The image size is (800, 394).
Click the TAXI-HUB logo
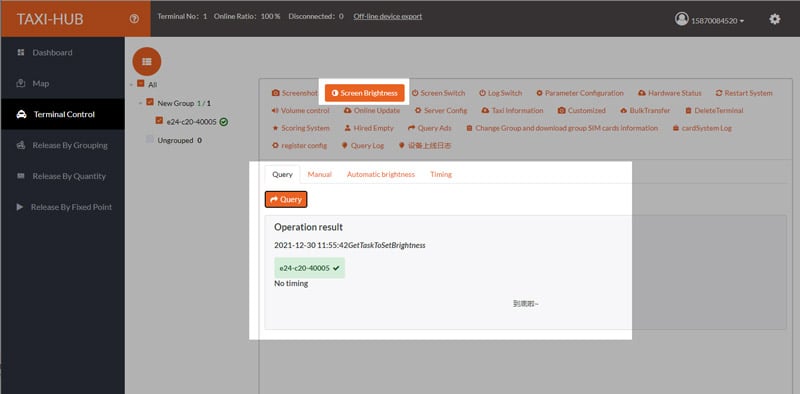(50, 19)
